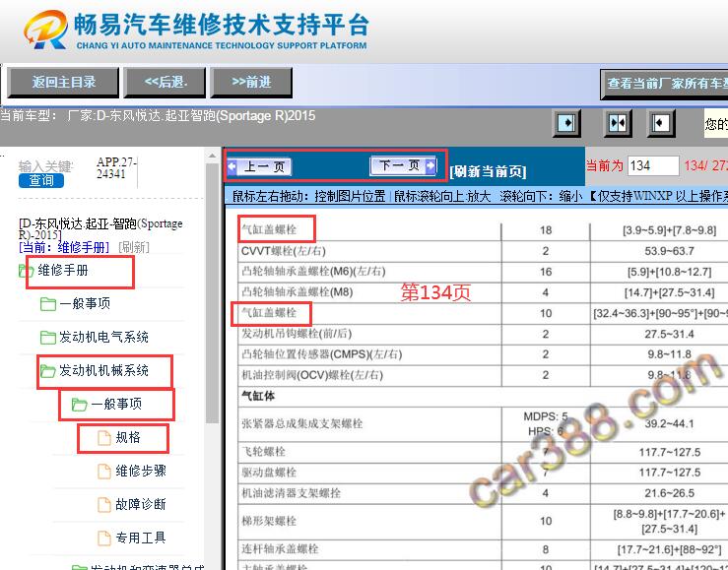Focus the current page number field showing 134

click(x=653, y=165)
